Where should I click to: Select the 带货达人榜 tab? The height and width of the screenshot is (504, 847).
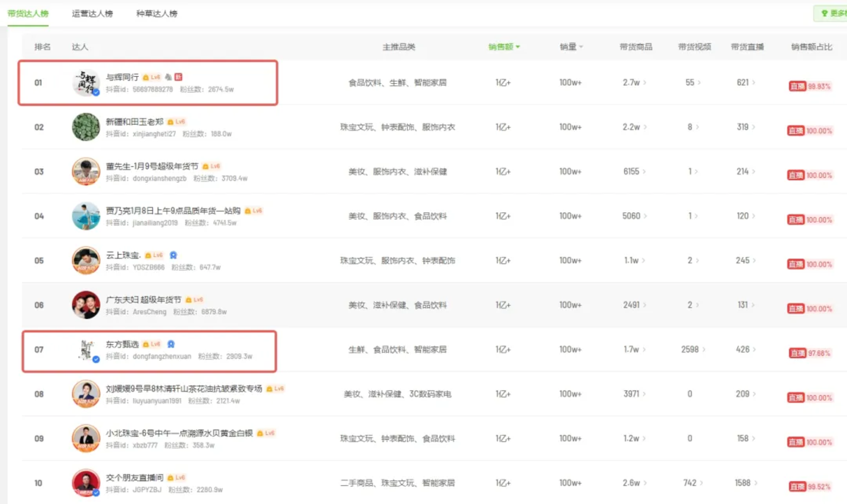[x=28, y=14]
